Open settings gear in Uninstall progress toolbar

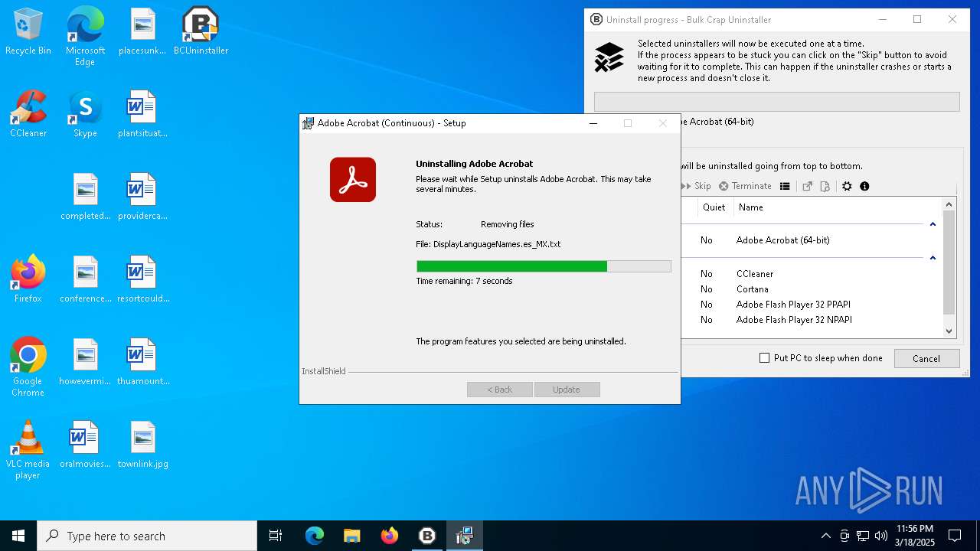[x=847, y=186]
